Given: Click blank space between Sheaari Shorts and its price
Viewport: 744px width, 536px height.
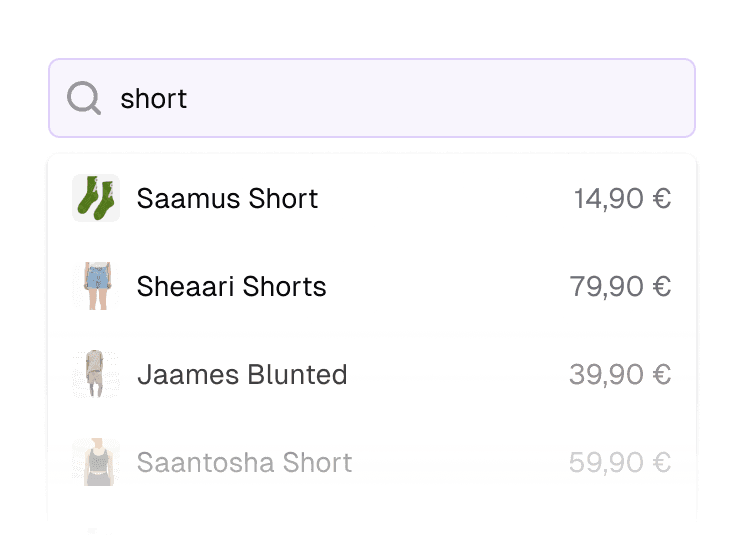Looking at the screenshot, I should click(448, 286).
